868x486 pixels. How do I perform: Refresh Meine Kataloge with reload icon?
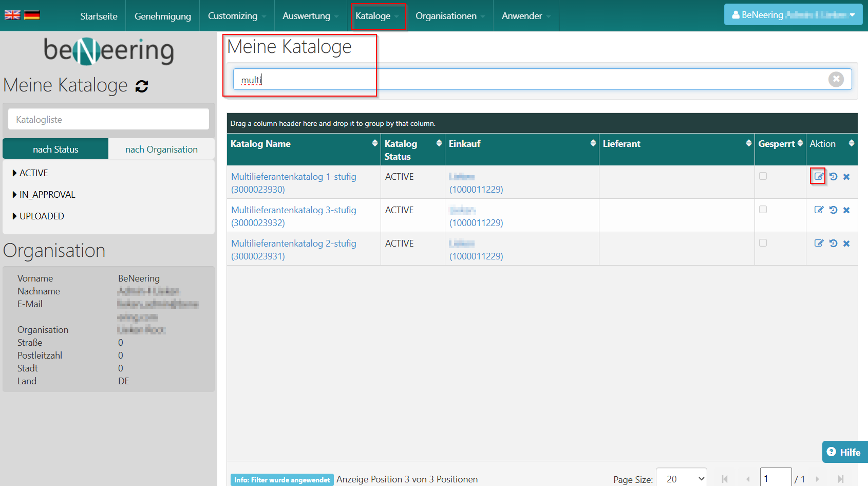pyautogui.click(x=142, y=86)
